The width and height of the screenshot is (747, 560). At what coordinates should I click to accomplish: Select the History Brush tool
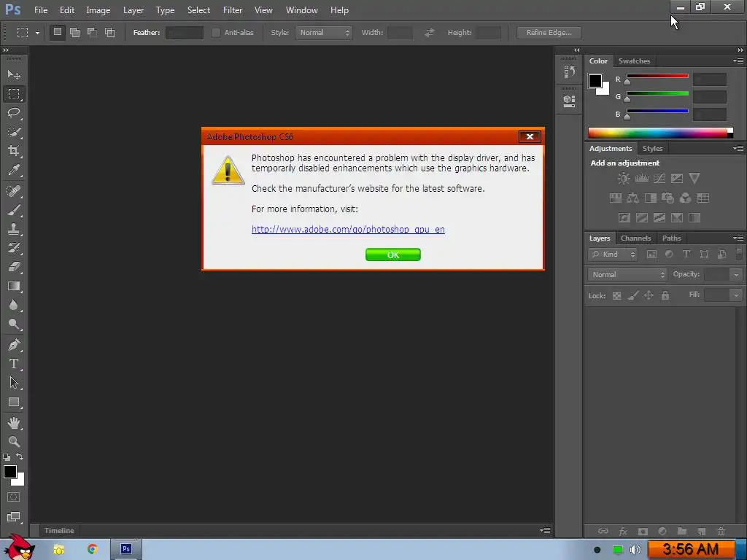(14, 248)
